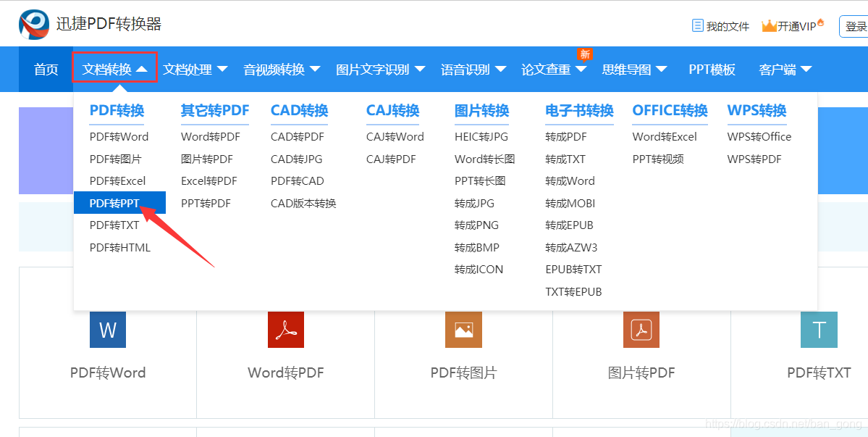This screenshot has height=437, width=868.
Task: Click the 登录 button
Action: pyautogui.click(x=854, y=26)
